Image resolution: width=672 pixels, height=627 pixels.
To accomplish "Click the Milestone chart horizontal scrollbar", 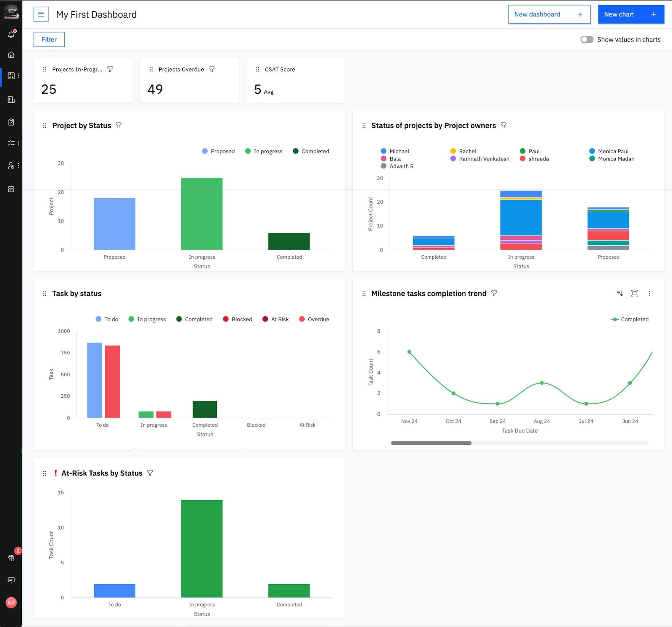I will 431,443.
